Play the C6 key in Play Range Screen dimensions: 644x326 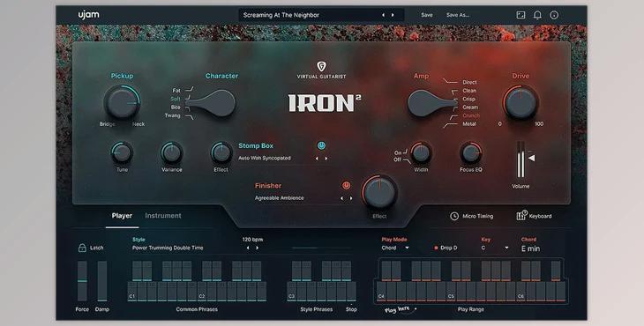(520, 292)
